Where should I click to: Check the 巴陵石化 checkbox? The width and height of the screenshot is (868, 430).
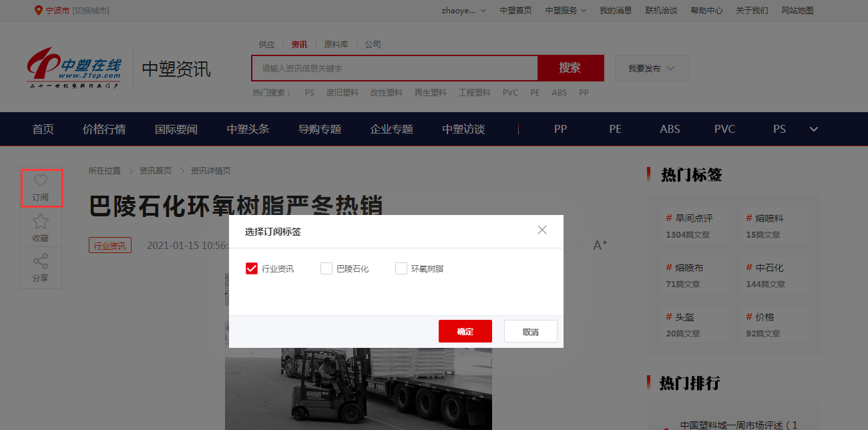pos(327,268)
